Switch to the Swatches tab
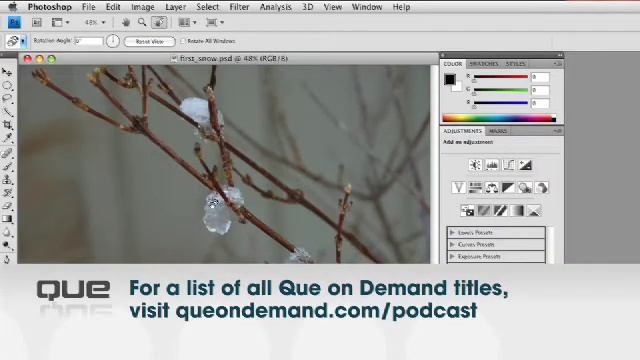 (484, 64)
